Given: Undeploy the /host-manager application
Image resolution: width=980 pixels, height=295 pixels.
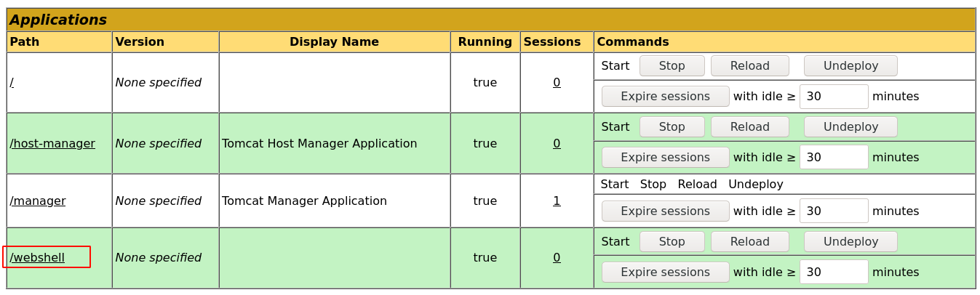Looking at the screenshot, I should click(850, 126).
